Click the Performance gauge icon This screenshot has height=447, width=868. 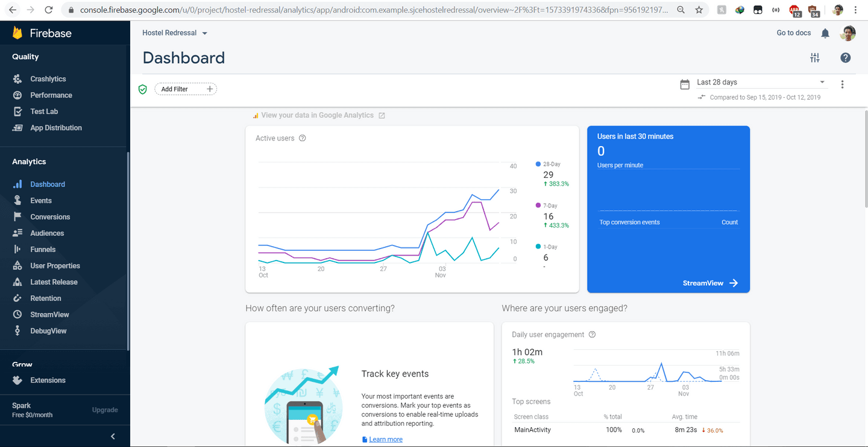18,95
